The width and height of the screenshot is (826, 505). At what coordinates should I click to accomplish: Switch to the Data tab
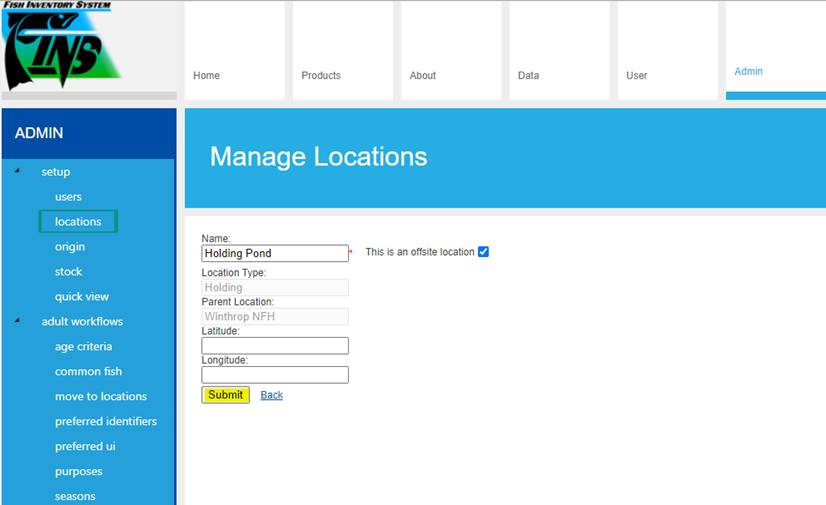[528, 75]
